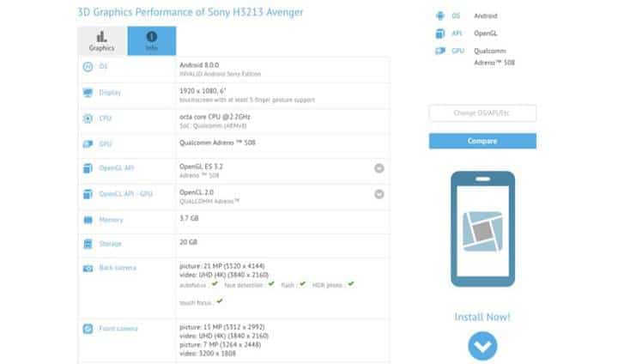
Task: Click the OpenGL API icon
Action: [x=88, y=168]
